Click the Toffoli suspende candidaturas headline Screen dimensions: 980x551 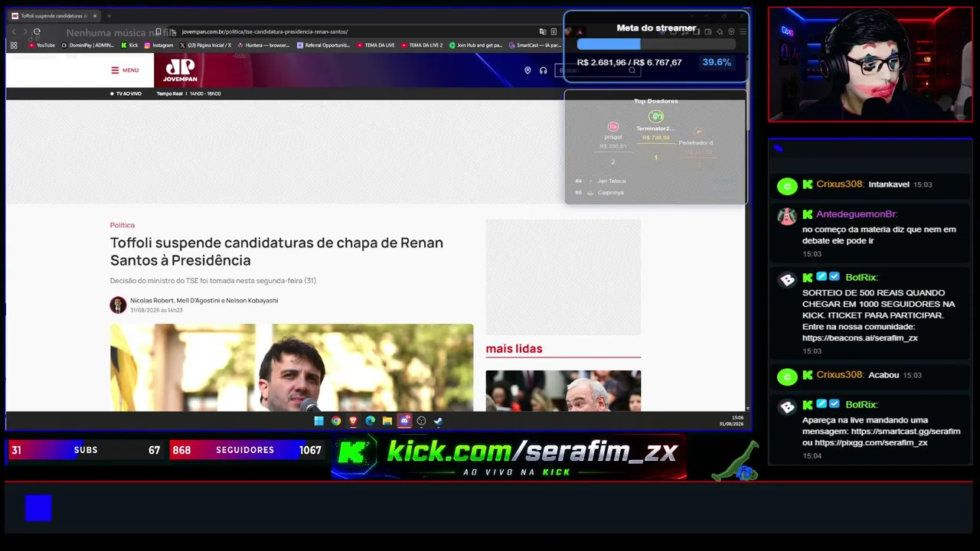276,251
